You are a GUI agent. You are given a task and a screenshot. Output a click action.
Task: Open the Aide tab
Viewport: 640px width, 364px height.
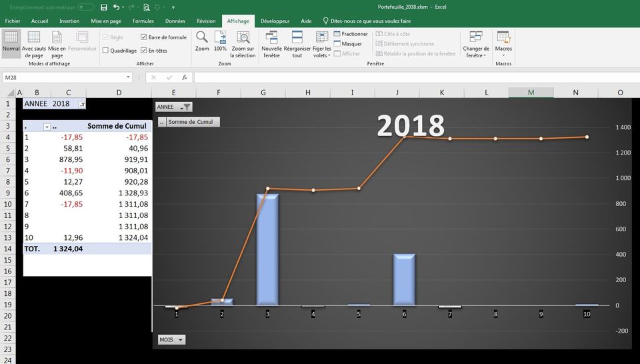pyautogui.click(x=306, y=21)
